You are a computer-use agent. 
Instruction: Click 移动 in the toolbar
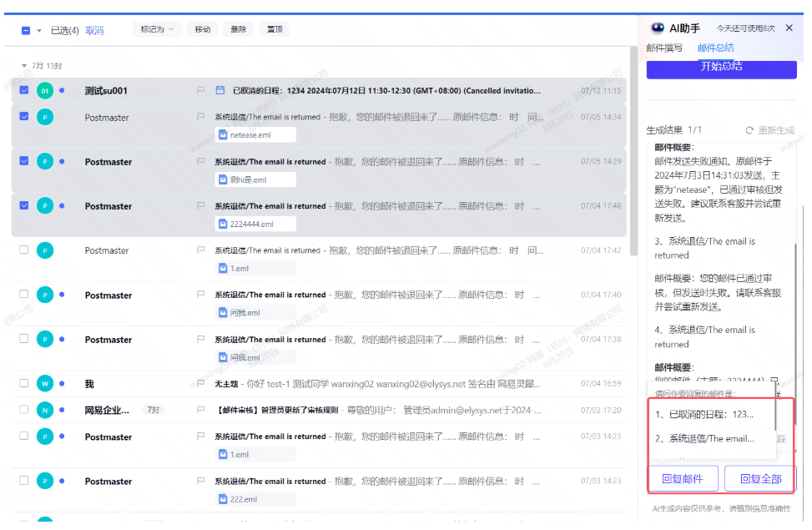click(203, 29)
